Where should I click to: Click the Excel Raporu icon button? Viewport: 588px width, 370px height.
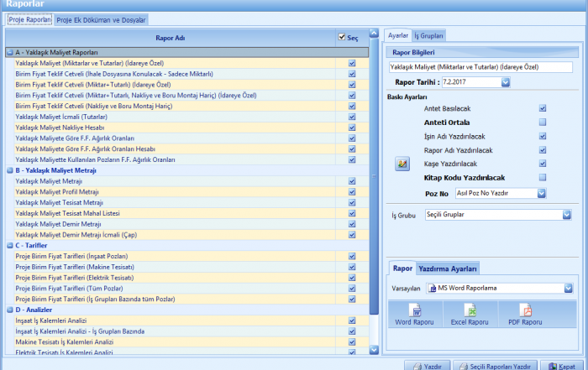(x=468, y=315)
